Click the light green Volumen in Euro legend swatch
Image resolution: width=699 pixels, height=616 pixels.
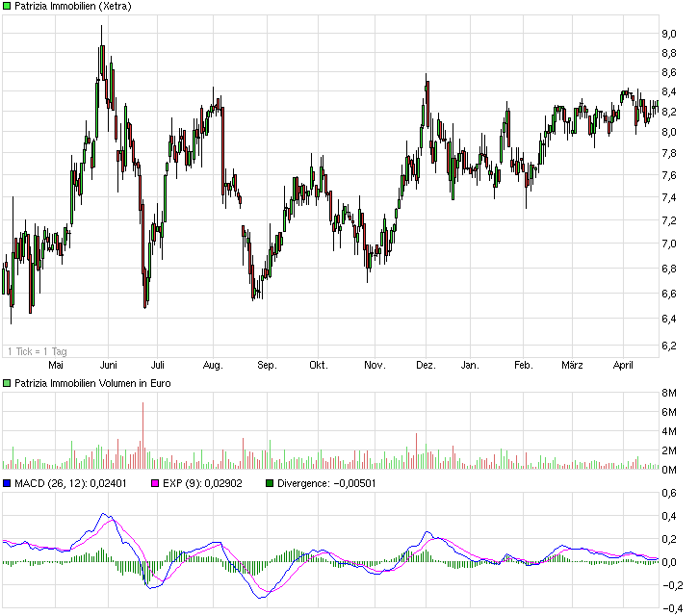click(x=7, y=383)
